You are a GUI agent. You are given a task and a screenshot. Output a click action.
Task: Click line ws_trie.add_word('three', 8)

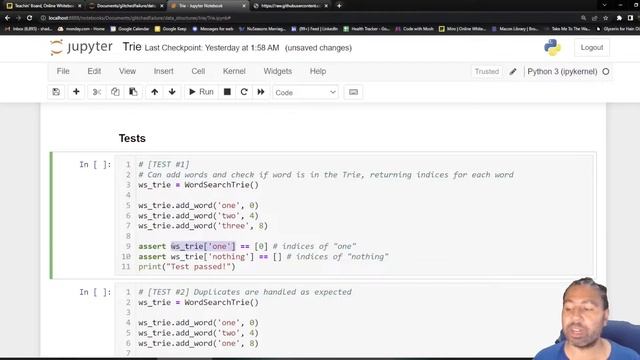[x=202, y=226]
